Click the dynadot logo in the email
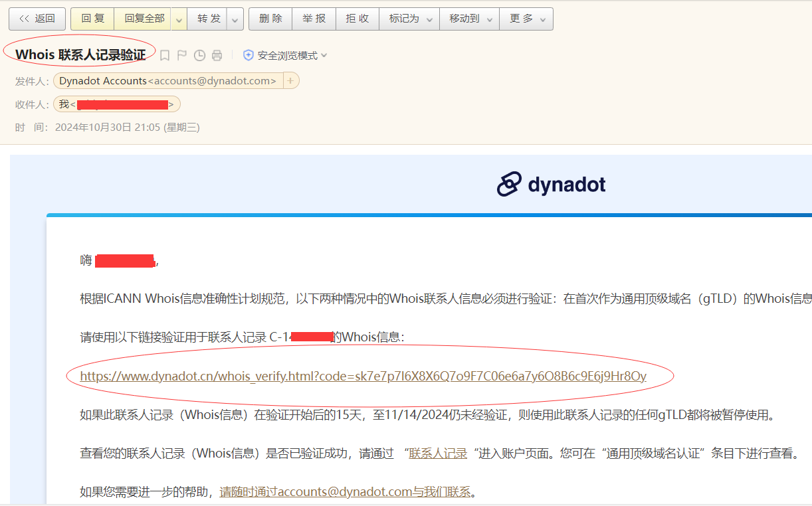 click(552, 184)
